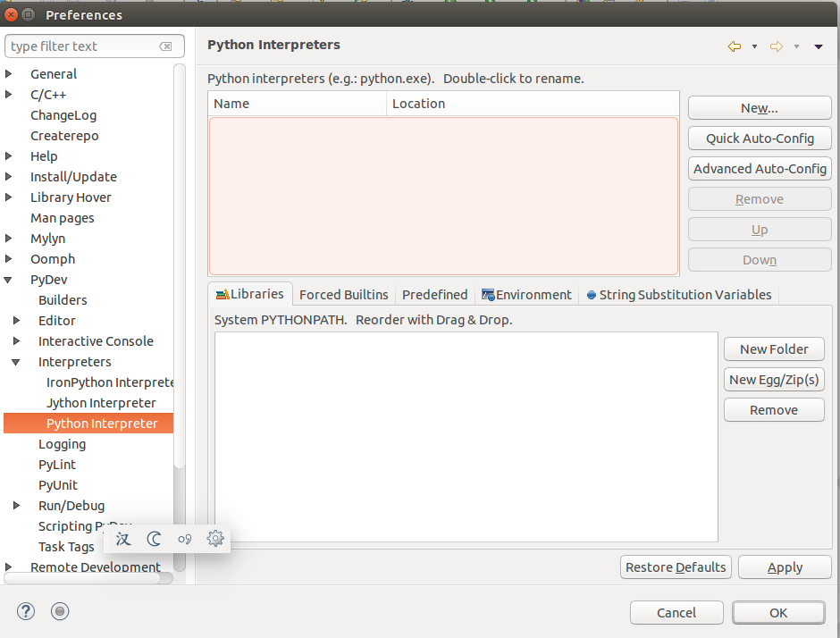Image resolution: width=840 pixels, height=638 pixels.
Task: Expand the C/C++ tree node
Action: pos(8,95)
